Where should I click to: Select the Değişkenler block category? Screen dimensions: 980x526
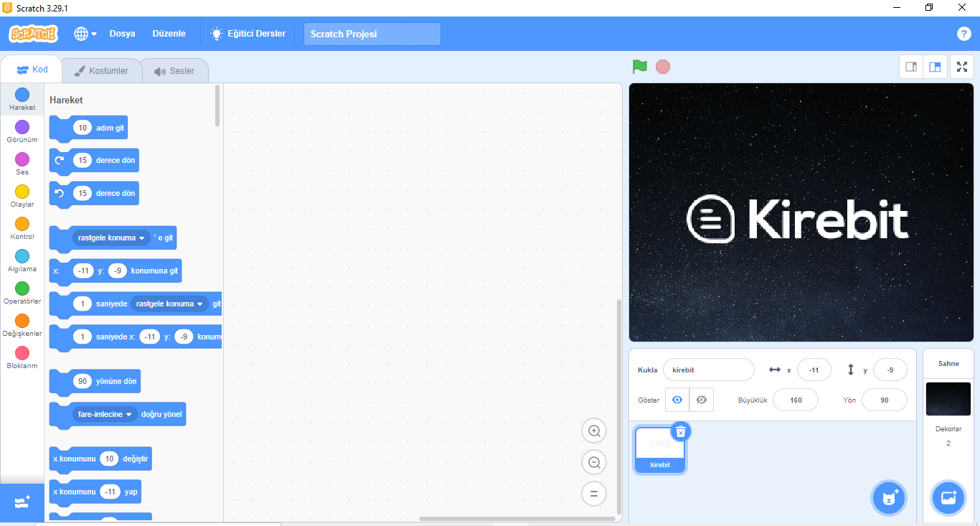(22, 326)
